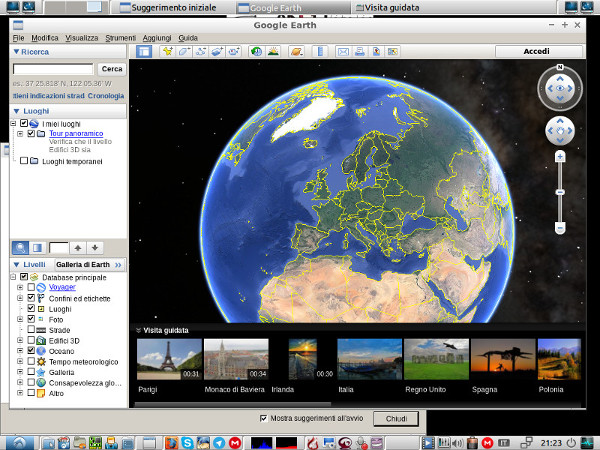Click the magnifier search icon below Luoghi
The height and width of the screenshot is (450, 600).
[x=20, y=248]
